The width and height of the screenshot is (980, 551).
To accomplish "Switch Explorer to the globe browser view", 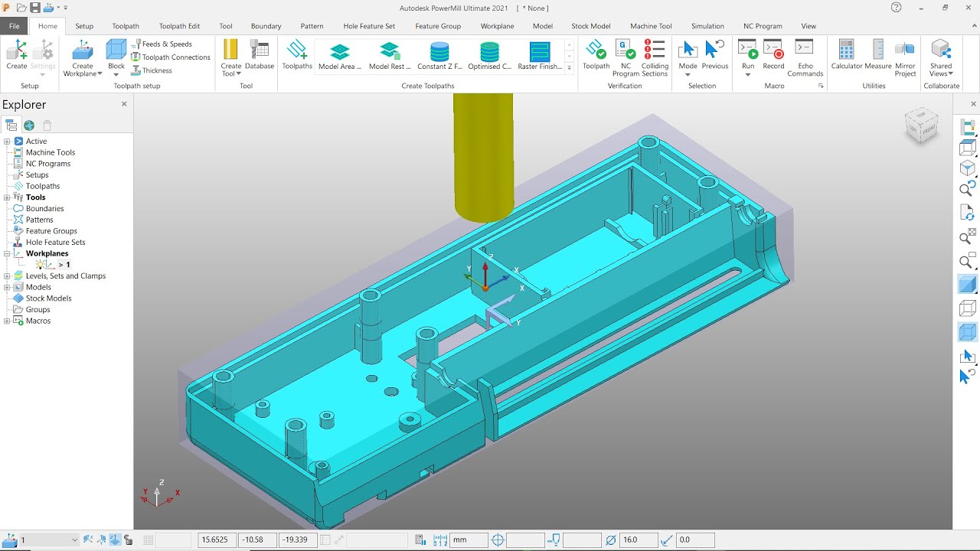I will (29, 126).
